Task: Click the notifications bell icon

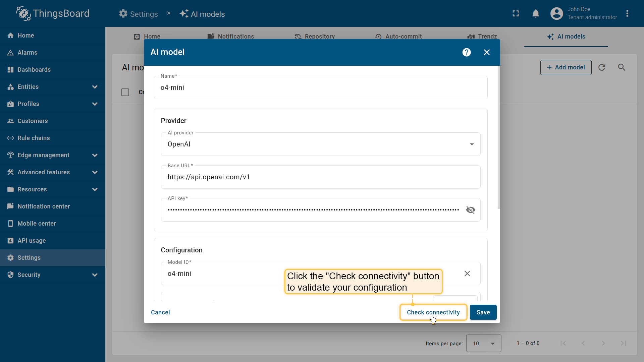Action: (x=536, y=14)
